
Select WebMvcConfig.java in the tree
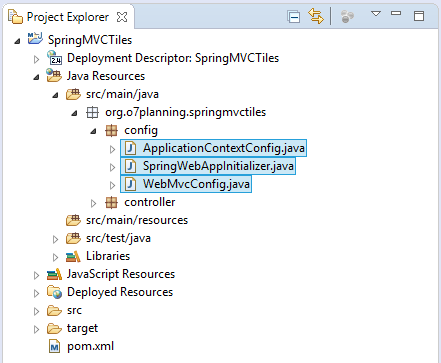(x=186, y=184)
